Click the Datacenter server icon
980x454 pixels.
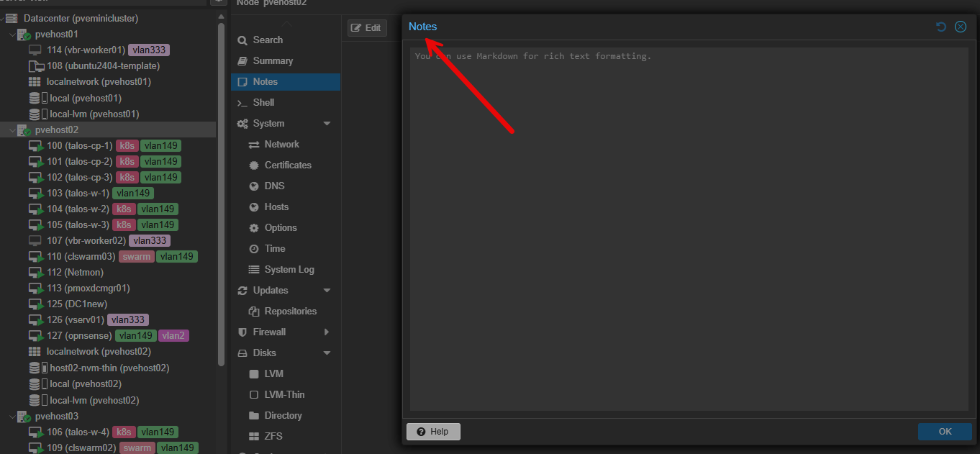(12, 18)
